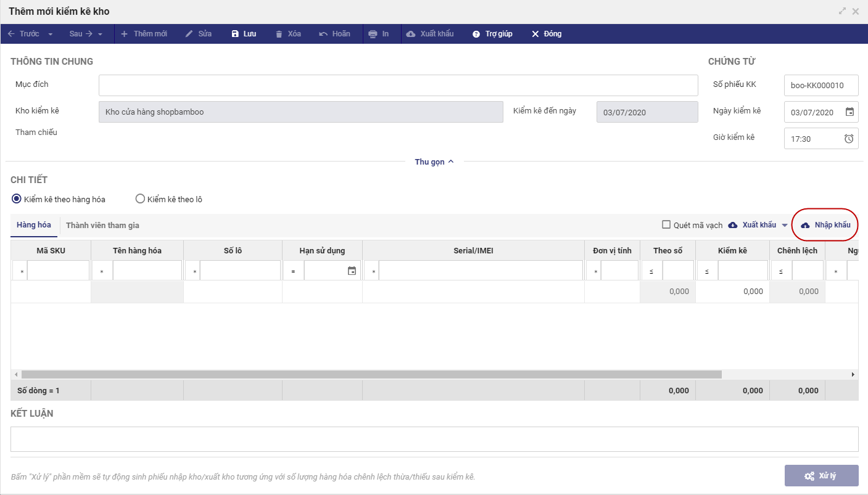
Task: Open Số lô filter operator dropdown
Action: pos(193,271)
